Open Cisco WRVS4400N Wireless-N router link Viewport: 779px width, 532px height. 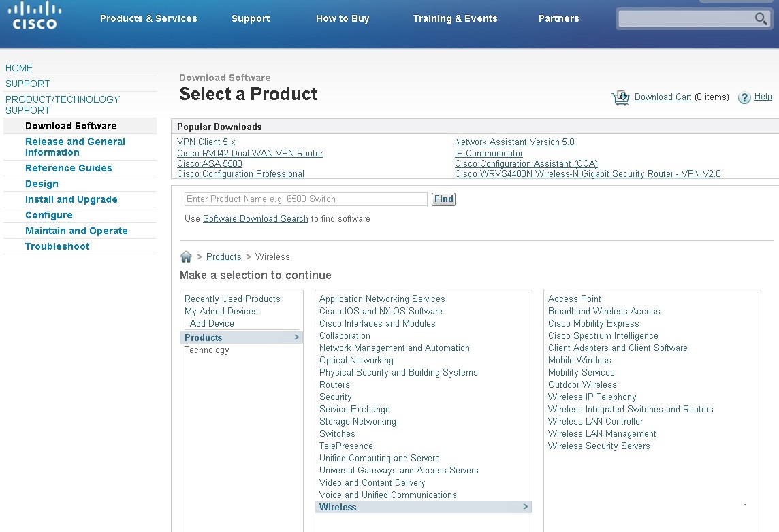(588, 173)
